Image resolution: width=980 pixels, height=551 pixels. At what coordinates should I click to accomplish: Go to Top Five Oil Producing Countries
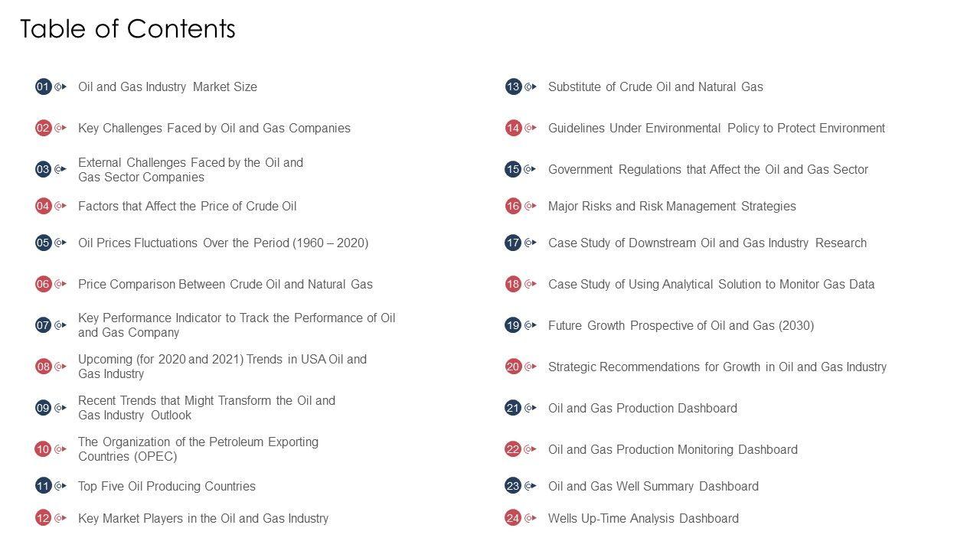(x=167, y=486)
